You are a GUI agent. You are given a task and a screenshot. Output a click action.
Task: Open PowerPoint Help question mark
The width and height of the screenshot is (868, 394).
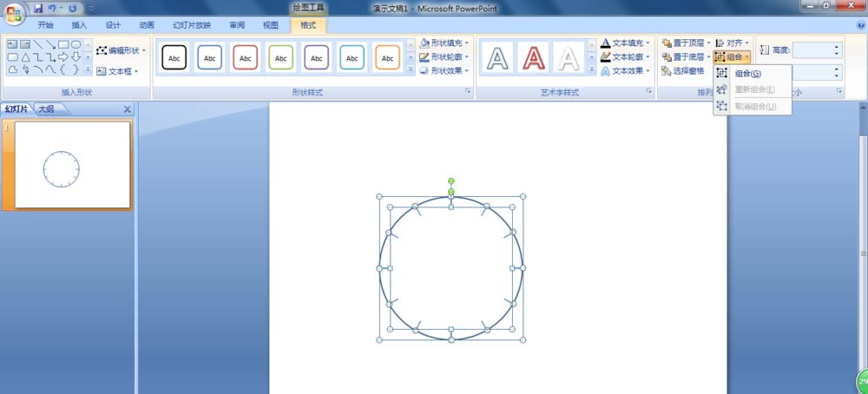pyautogui.click(x=861, y=25)
